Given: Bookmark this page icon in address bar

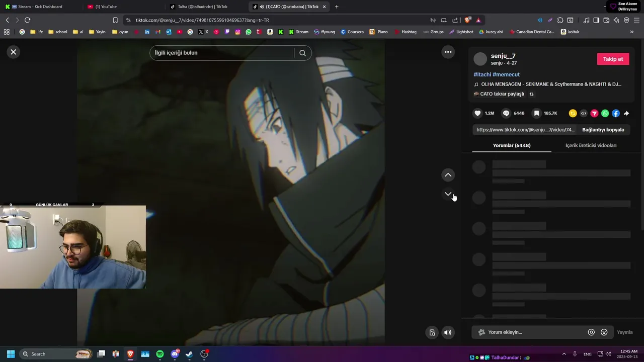Looking at the screenshot, I should click(x=115, y=20).
